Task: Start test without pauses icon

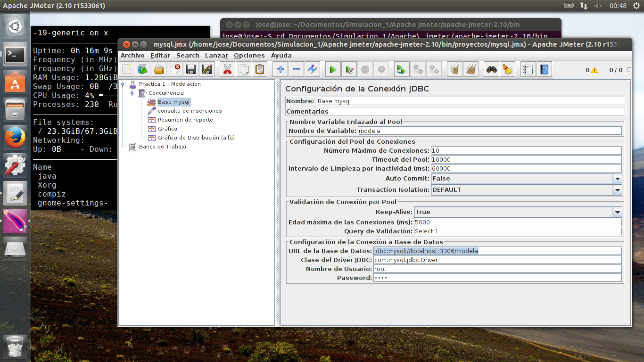Action: pos(349,69)
